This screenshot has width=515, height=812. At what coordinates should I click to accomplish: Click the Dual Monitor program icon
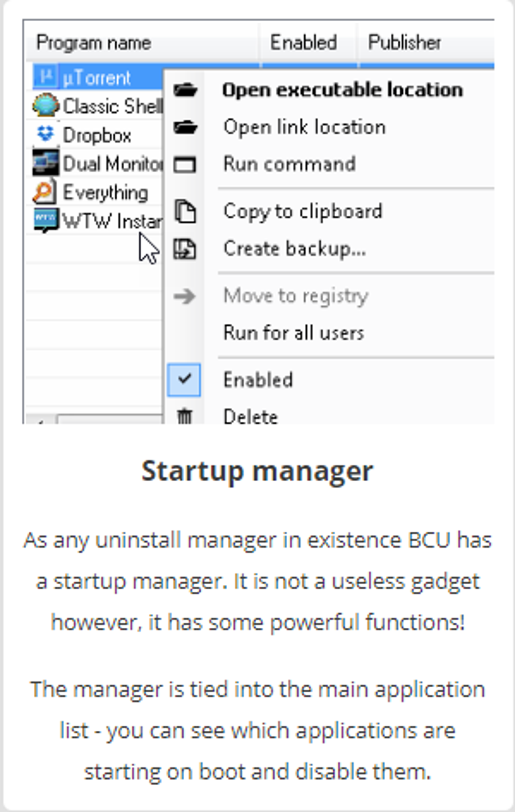point(45,163)
